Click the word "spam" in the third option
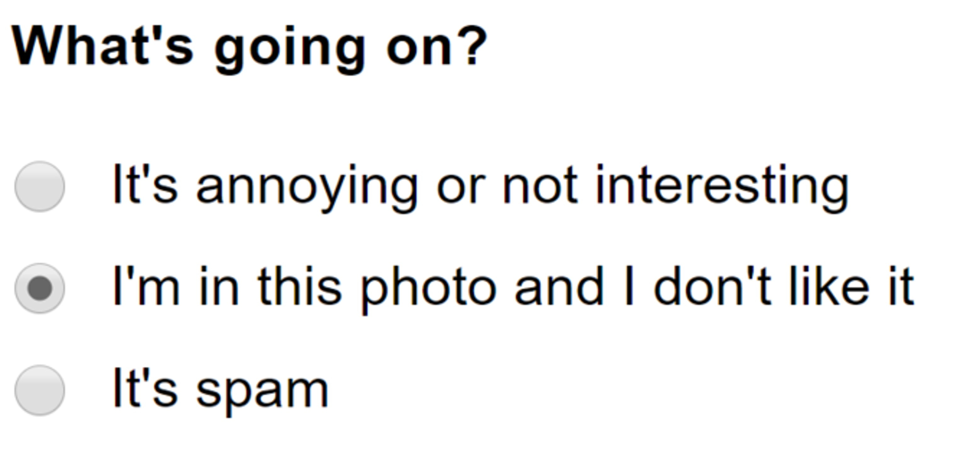Image resolution: width=980 pixels, height=451 pixels. 262,391
